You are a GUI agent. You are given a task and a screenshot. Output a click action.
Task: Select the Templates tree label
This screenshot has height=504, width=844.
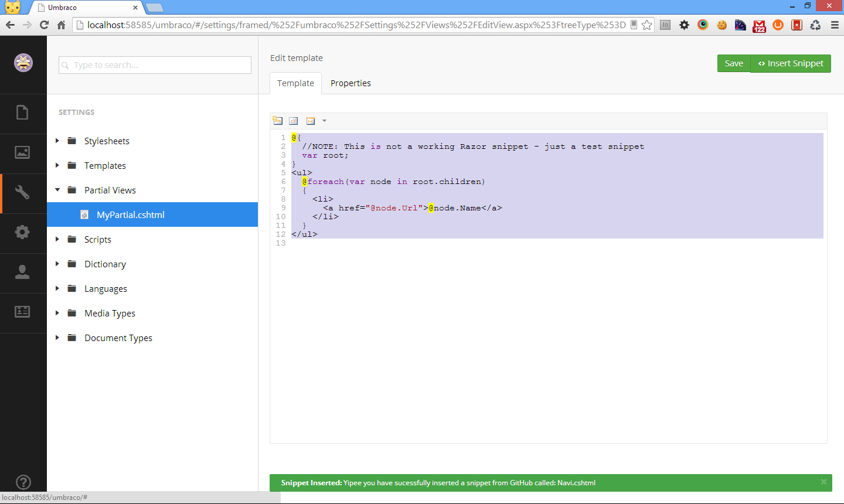(x=105, y=166)
